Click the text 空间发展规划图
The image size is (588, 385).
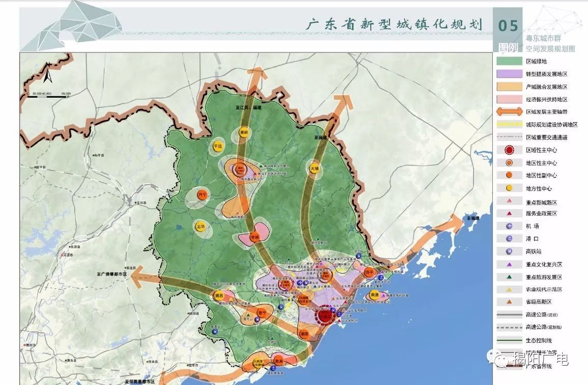pyautogui.click(x=550, y=49)
